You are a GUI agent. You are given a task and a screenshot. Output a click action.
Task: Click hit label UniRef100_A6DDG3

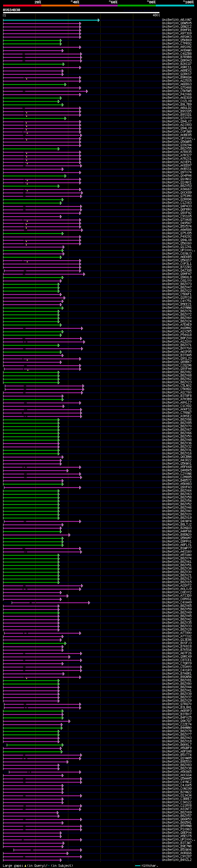click(177, 84)
